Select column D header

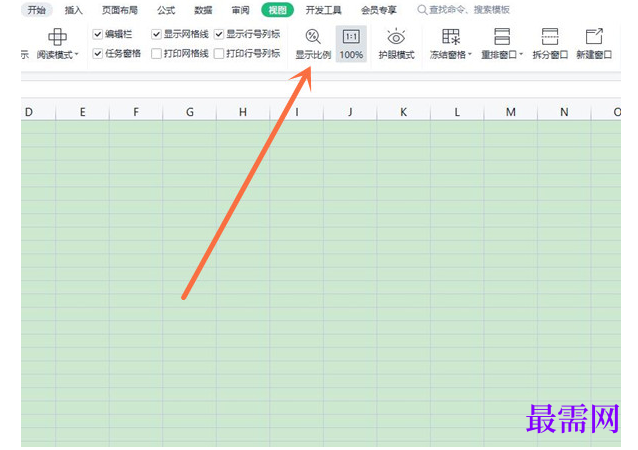pos(38,112)
